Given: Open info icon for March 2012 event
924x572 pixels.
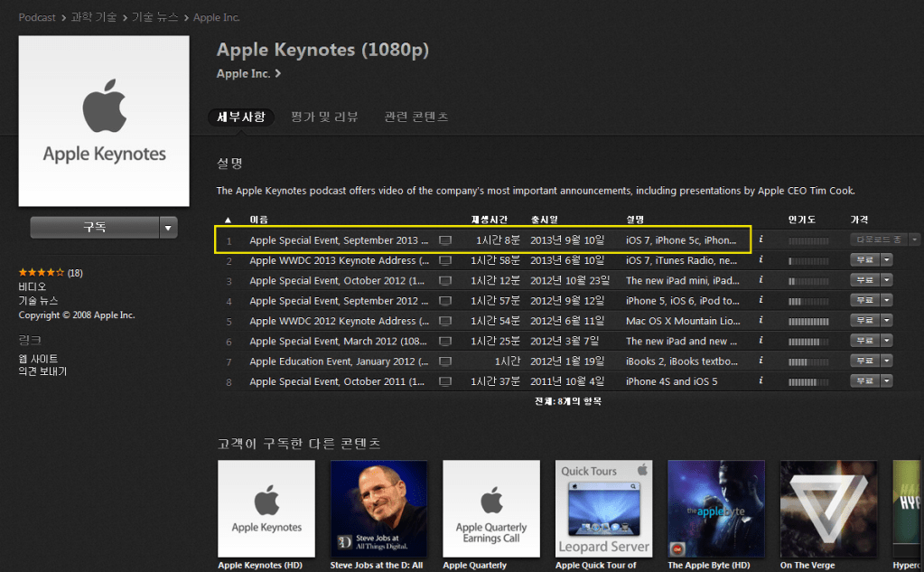Looking at the screenshot, I should pyautogui.click(x=761, y=341).
